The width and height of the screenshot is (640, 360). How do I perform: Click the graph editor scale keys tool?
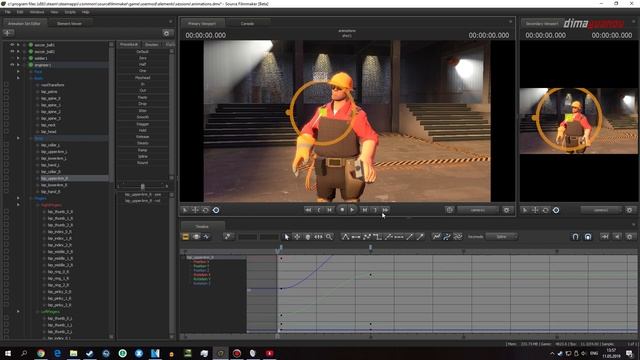coord(318,237)
